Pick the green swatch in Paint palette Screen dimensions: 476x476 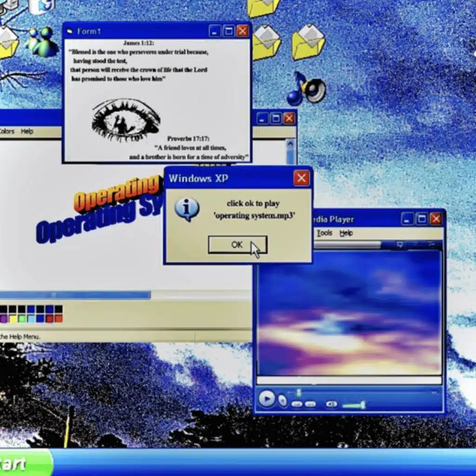pyautogui.click(x=22, y=318)
